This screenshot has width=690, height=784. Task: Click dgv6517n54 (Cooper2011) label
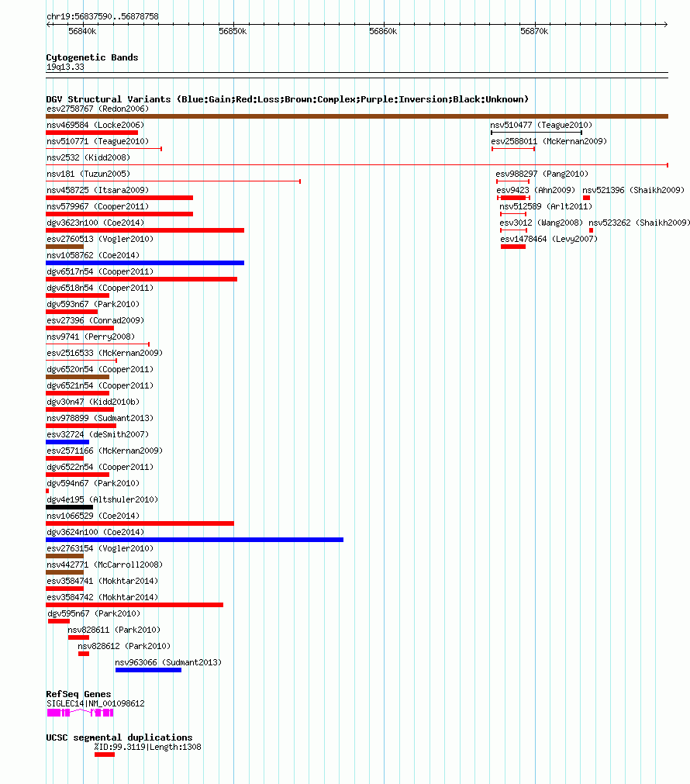[x=100, y=271]
